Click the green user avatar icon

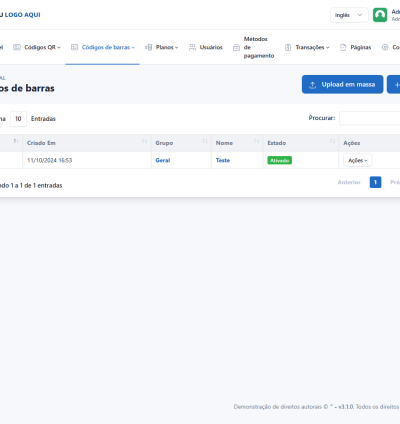coord(380,15)
